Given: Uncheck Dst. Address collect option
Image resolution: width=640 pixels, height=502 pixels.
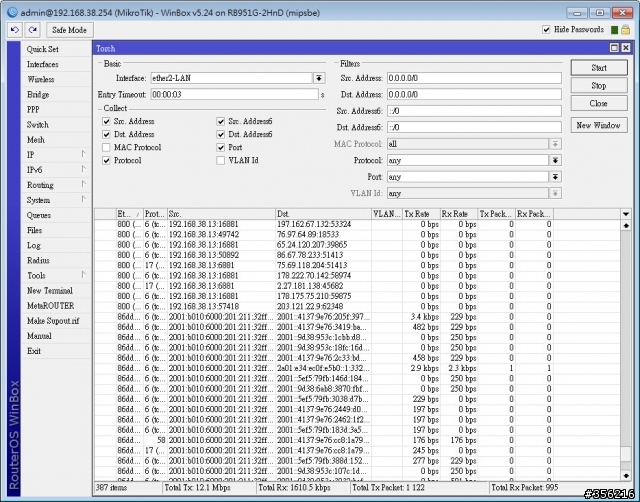Looking at the screenshot, I should pos(107,134).
